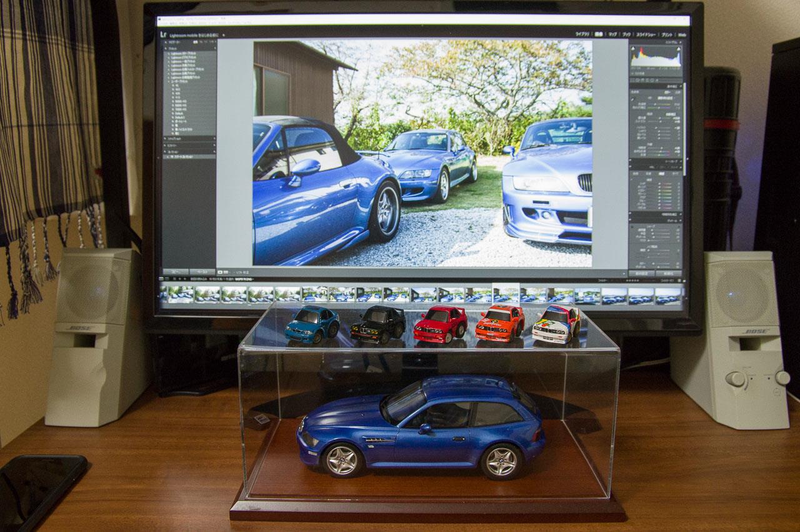Open the Web module
Viewport: 800px width, 532px height.
(682, 34)
